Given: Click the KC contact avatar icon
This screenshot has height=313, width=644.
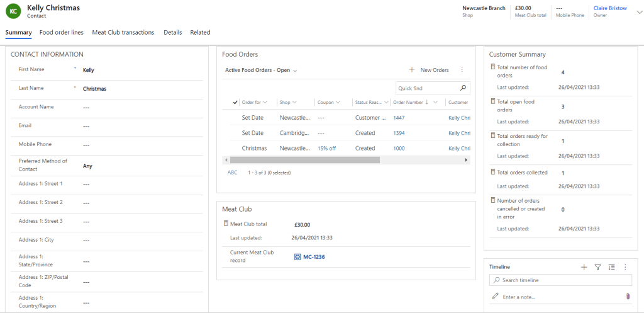Looking at the screenshot, I should pos(13,11).
